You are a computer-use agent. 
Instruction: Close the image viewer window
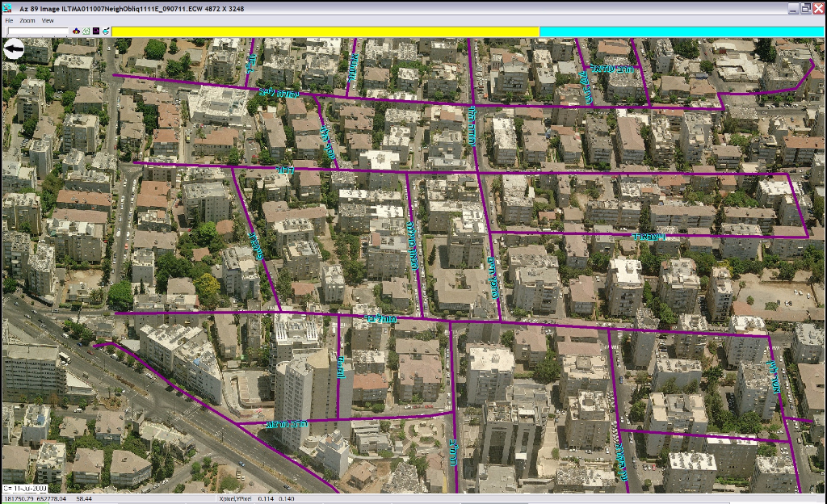point(819,8)
